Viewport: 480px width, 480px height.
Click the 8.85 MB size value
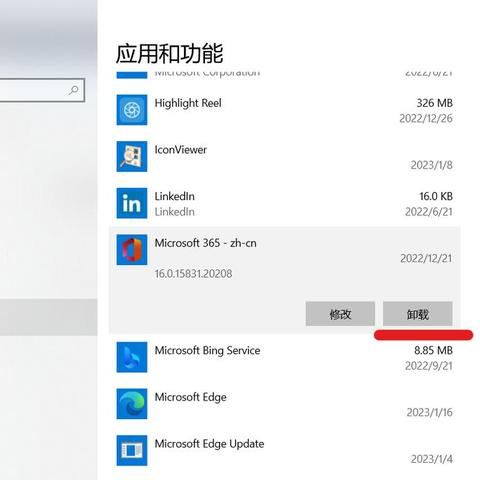434,350
